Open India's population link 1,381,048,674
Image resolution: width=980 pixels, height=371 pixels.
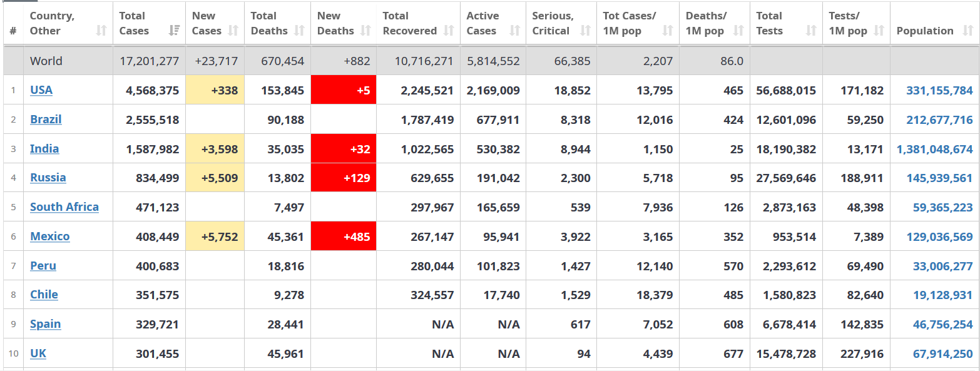(935, 150)
